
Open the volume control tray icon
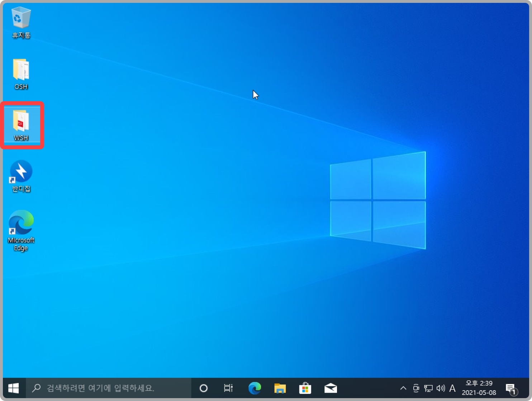pyautogui.click(x=441, y=388)
